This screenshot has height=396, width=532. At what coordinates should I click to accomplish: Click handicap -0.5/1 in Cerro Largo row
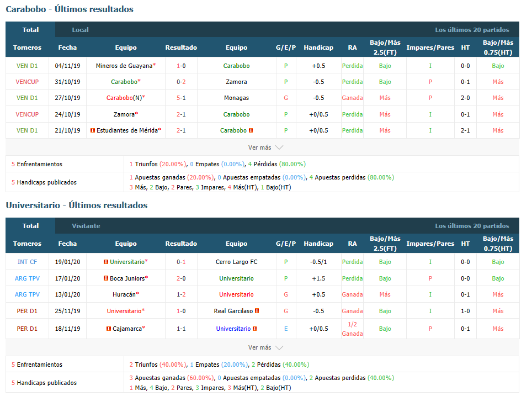318,262
